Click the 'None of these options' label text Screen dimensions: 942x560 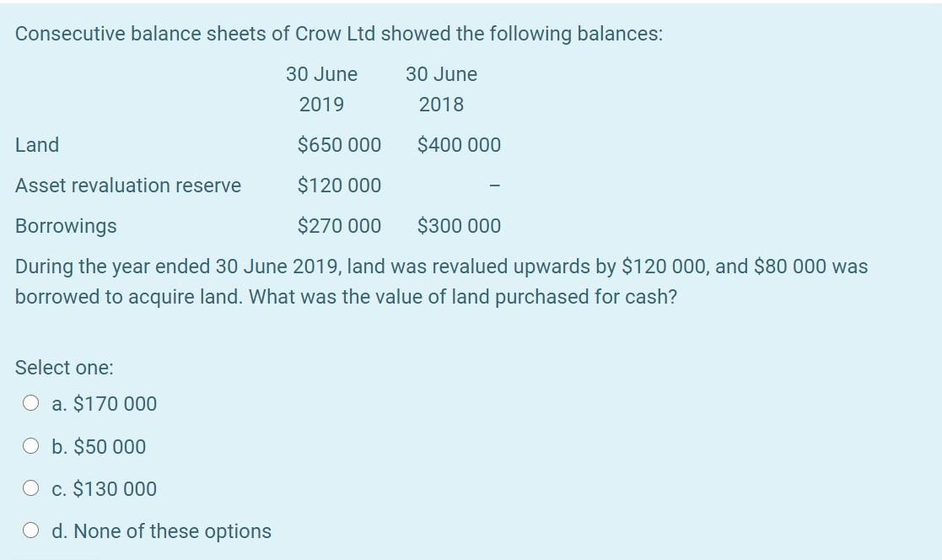[172, 531]
